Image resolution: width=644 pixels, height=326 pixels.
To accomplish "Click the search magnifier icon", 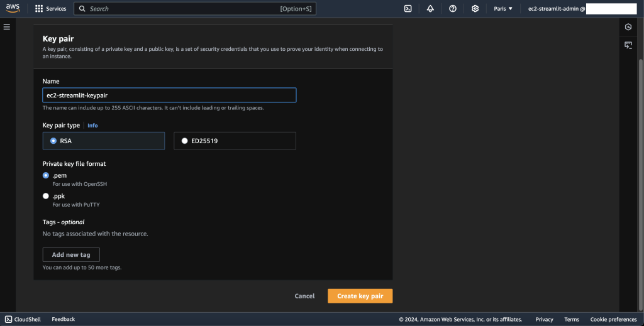I will coord(82,9).
